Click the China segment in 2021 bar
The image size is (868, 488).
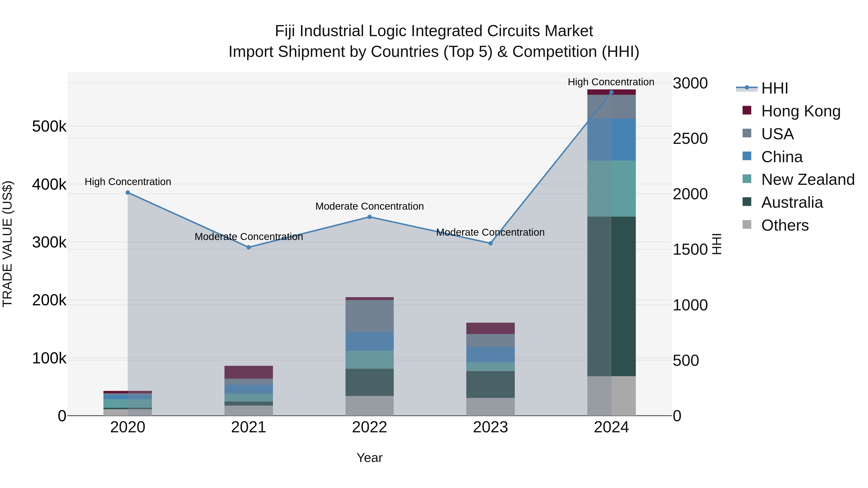click(x=249, y=389)
